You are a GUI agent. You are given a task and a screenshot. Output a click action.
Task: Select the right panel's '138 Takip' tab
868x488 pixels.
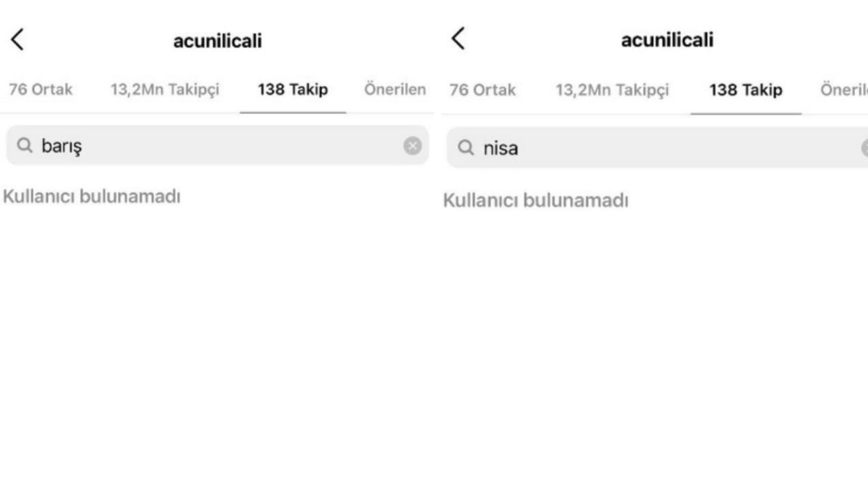click(x=745, y=91)
